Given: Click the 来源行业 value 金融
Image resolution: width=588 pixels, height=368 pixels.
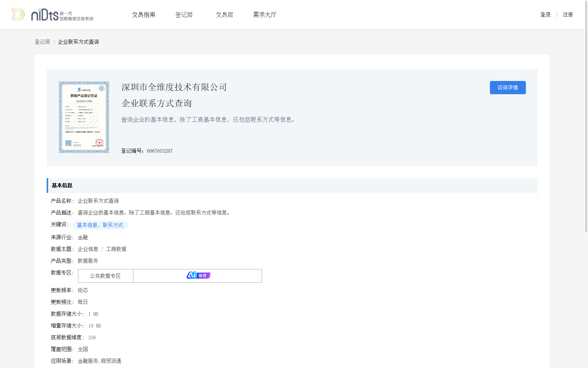Looking at the screenshot, I should (83, 237).
